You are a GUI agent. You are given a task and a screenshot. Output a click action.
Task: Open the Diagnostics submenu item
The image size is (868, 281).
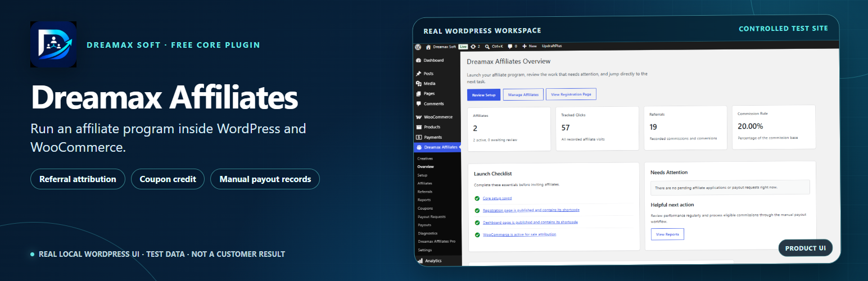(x=427, y=233)
